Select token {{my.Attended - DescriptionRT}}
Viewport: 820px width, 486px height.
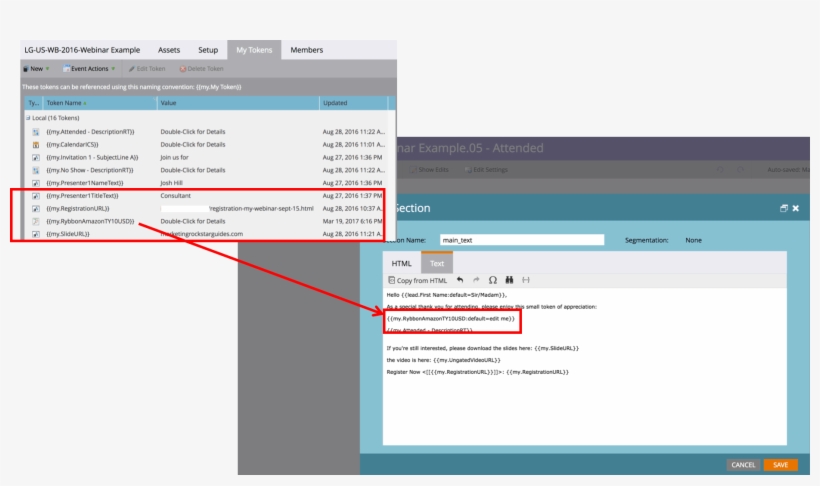click(90, 132)
